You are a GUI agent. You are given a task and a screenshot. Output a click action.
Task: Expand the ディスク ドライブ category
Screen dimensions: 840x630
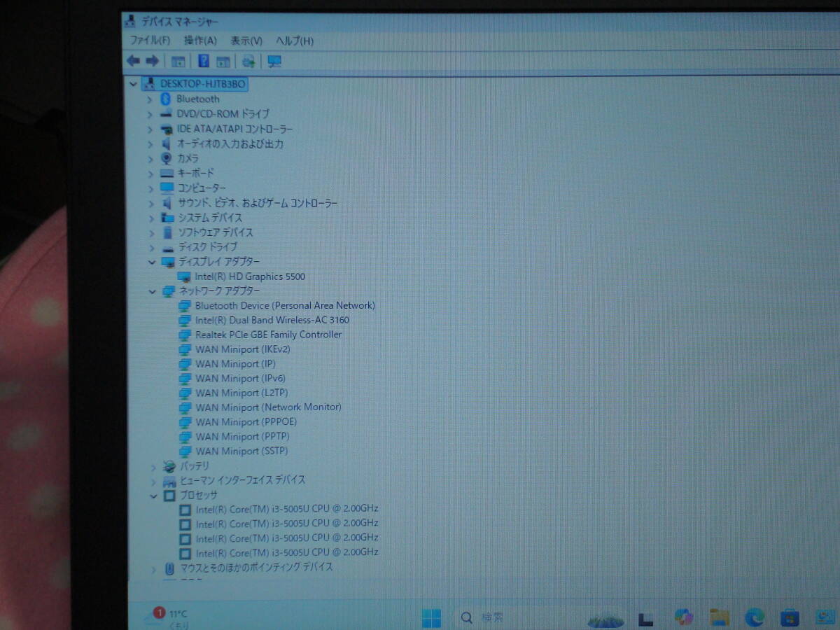coord(151,248)
